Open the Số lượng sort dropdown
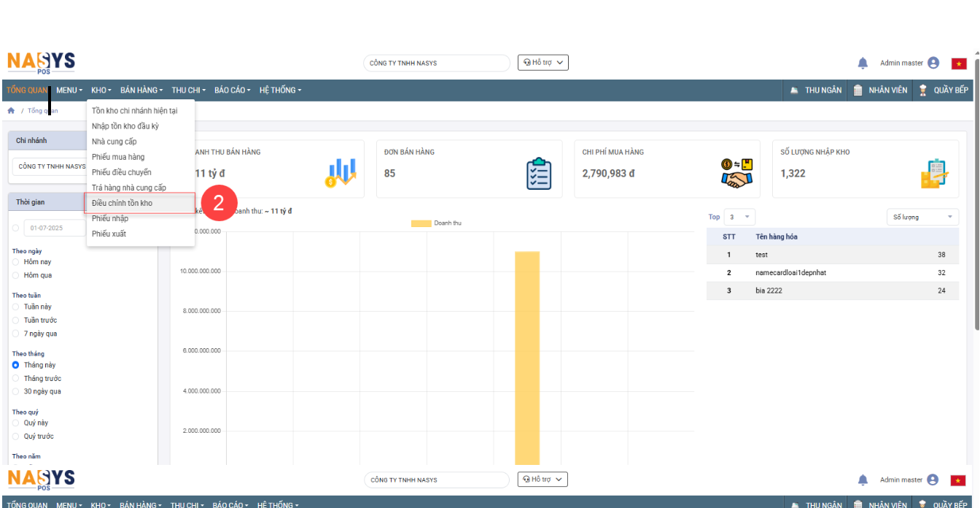The height and width of the screenshot is (508, 980). (x=922, y=218)
